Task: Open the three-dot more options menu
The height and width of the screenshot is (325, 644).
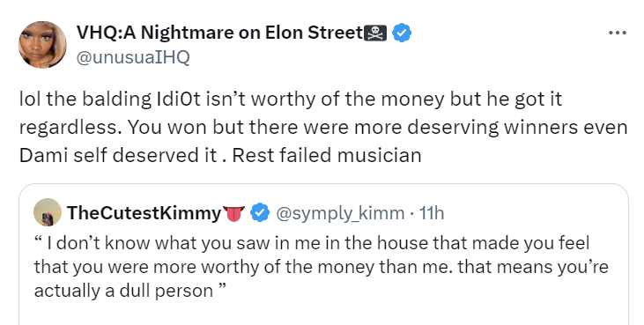Action: point(618,33)
